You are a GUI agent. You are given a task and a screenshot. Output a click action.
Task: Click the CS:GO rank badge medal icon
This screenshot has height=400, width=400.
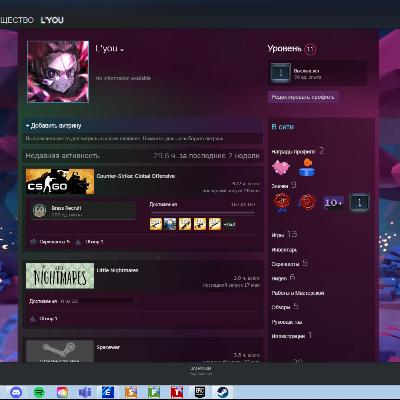39,211
